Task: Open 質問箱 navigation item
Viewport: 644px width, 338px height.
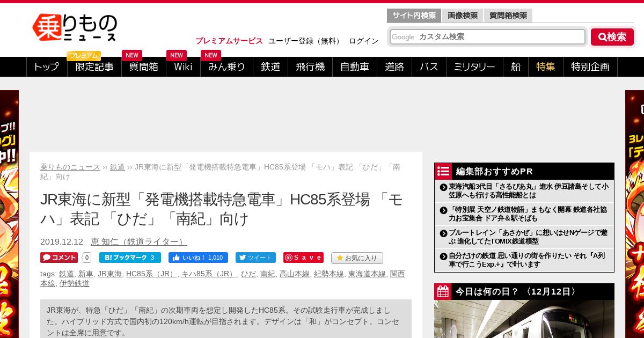Action: coord(144,67)
